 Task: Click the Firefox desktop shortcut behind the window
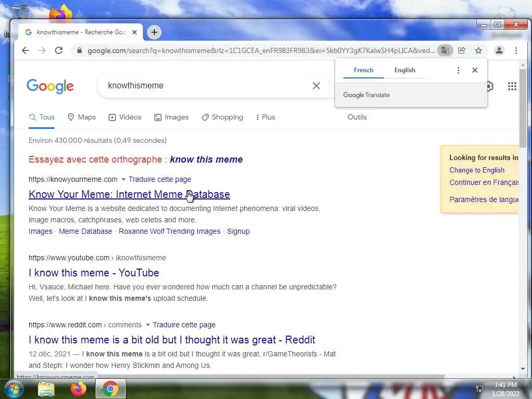click(61, 12)
